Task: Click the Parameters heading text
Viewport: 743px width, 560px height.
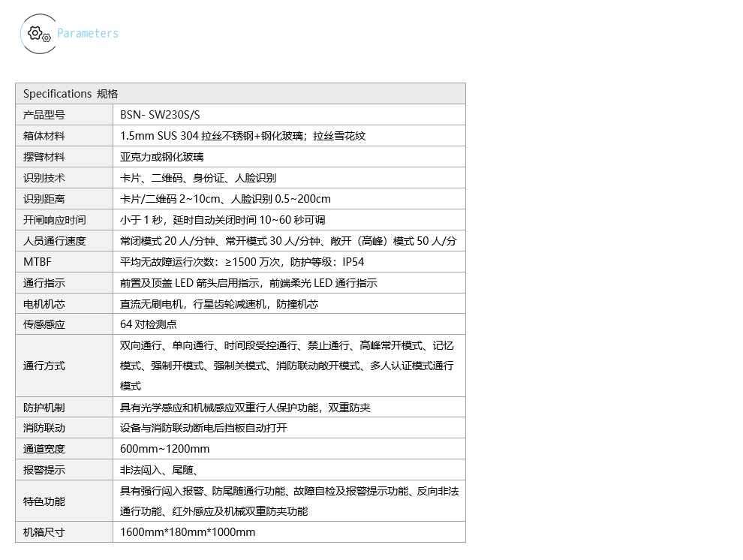Action: tap(88, 33)
